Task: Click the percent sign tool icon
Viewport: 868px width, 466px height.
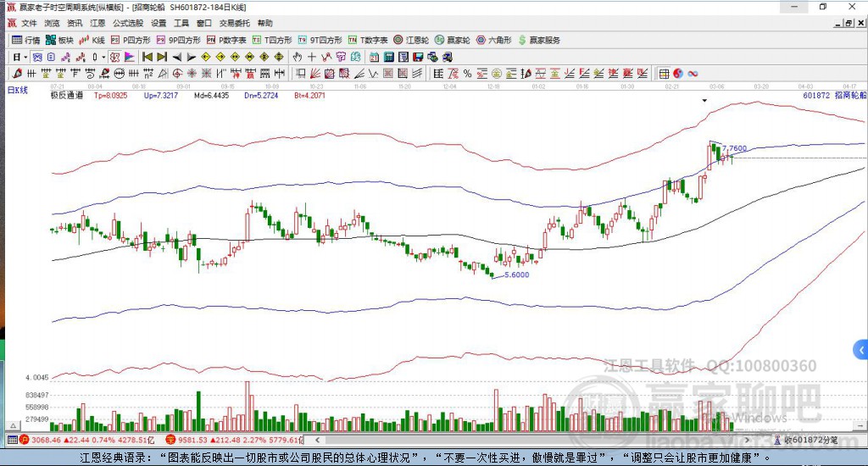Action: coord(467,73)
